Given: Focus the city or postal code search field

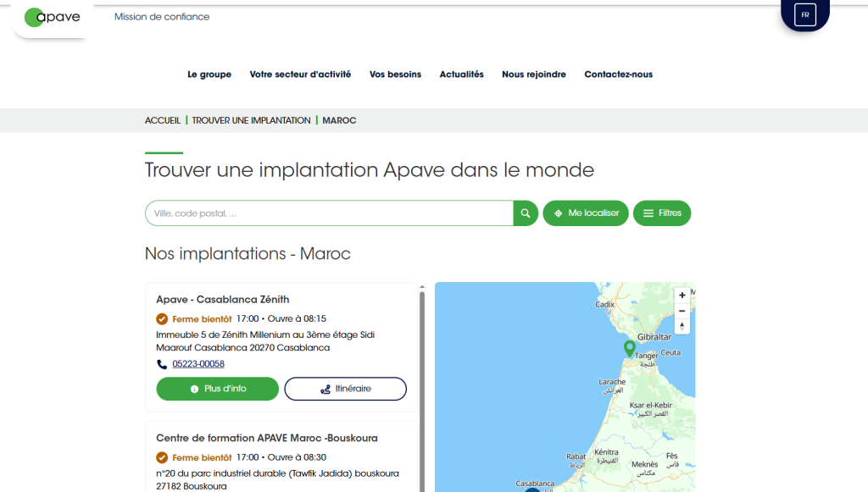Looking at the screenshot, I should click(x=329, y=213).
